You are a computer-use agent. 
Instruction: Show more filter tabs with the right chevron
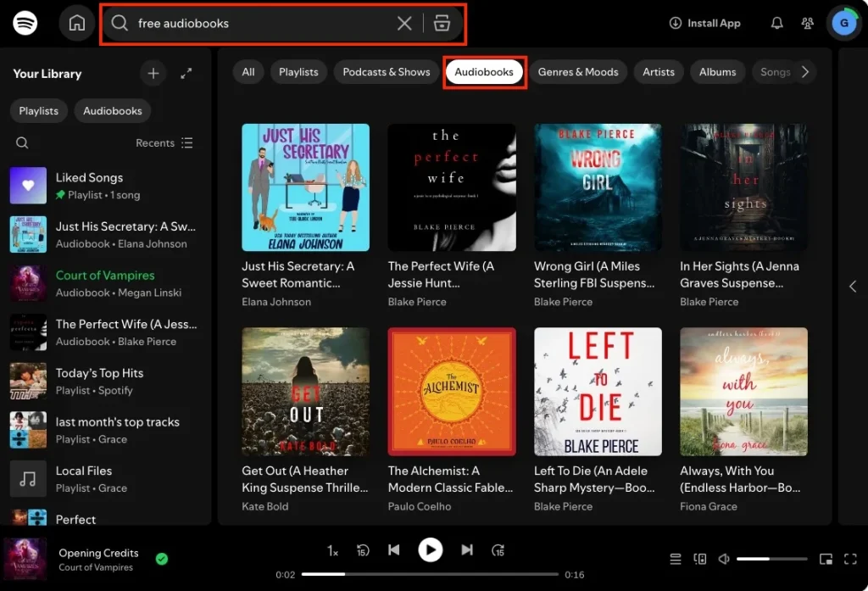pos(805,72)
